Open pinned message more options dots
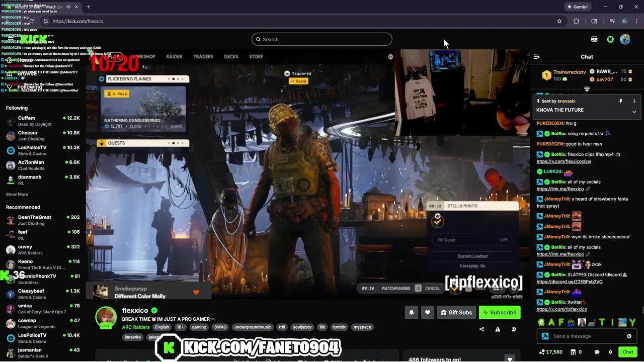Viewport: 644px width, 362px height. click(634, 101)
